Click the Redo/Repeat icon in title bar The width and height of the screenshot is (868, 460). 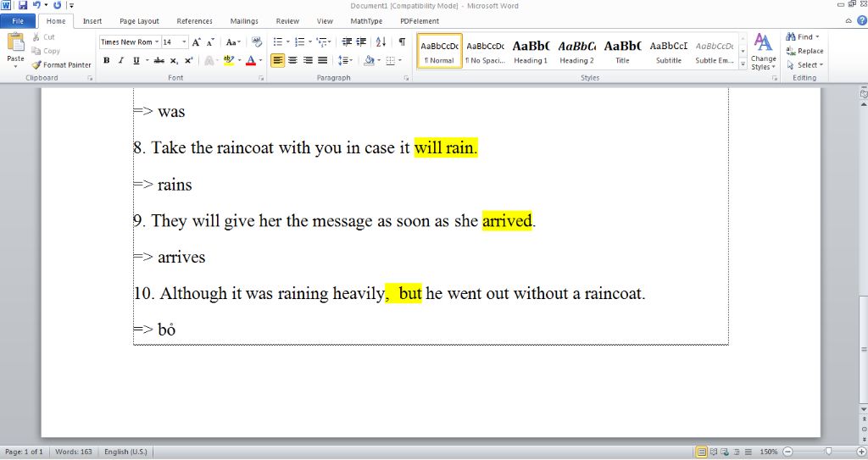point(57,6)
